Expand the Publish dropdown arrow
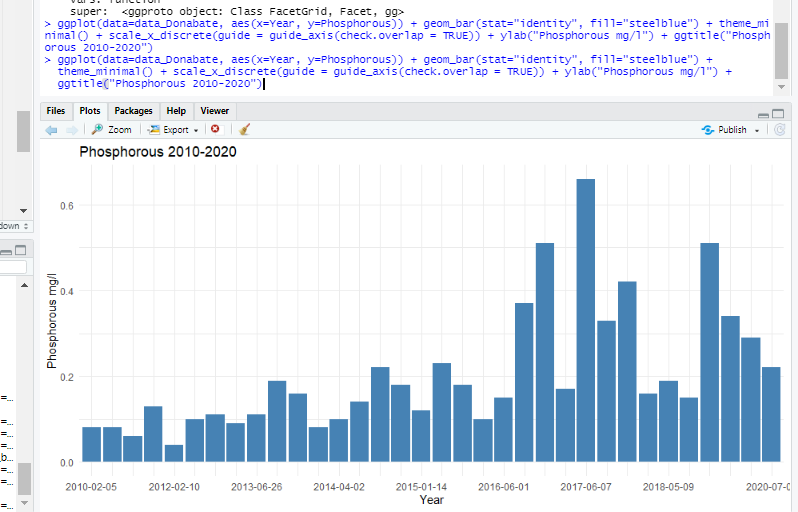 point(757,130)
